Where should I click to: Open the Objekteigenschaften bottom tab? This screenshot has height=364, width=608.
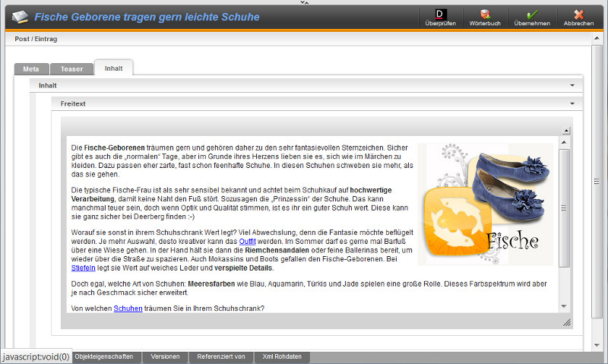click(104, 356)
